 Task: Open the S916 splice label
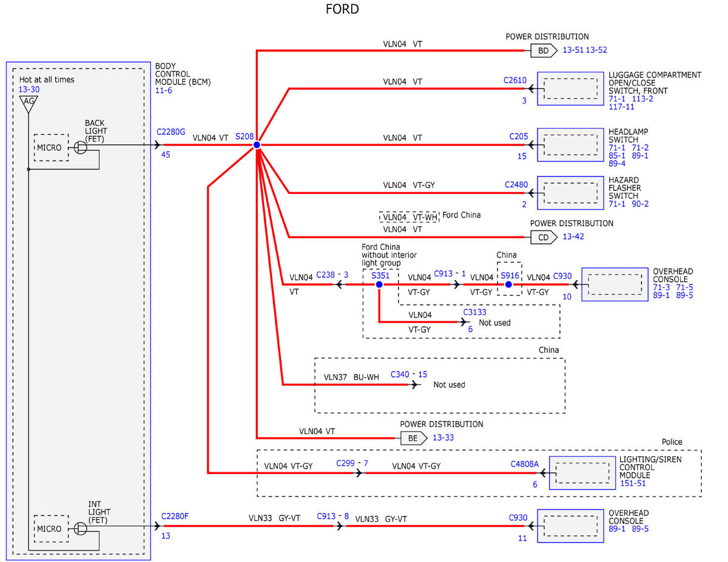click(x=510, y=275)
